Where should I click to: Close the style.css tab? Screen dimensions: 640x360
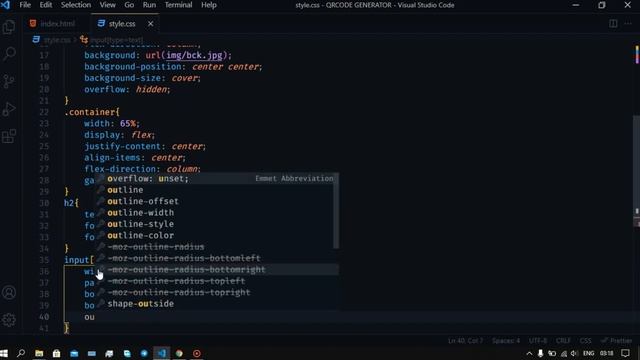tap(151, 24)
